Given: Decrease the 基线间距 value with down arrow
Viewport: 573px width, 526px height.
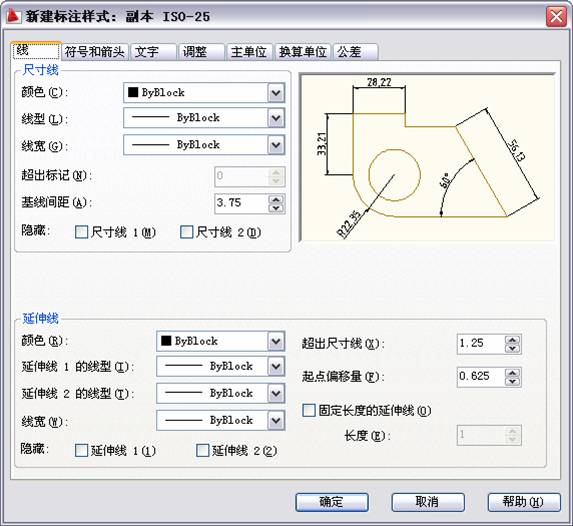Looking at the screenshot, I should pyautogui.click(x=276, y=208).
